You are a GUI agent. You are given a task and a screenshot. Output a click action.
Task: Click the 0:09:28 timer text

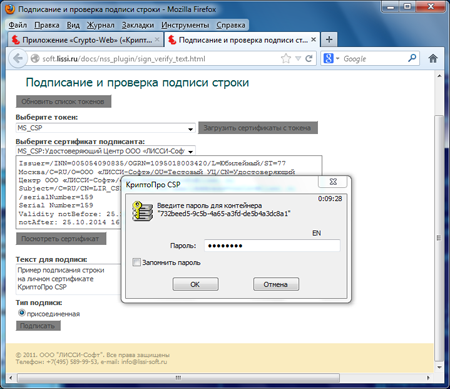coord(330,199)
